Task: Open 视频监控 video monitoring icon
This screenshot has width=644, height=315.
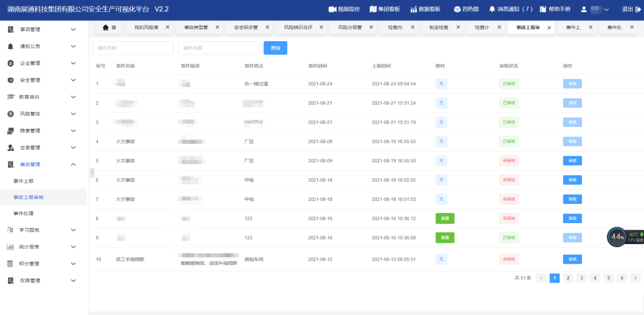Action: pyautogui.click(x=332, y=9)
